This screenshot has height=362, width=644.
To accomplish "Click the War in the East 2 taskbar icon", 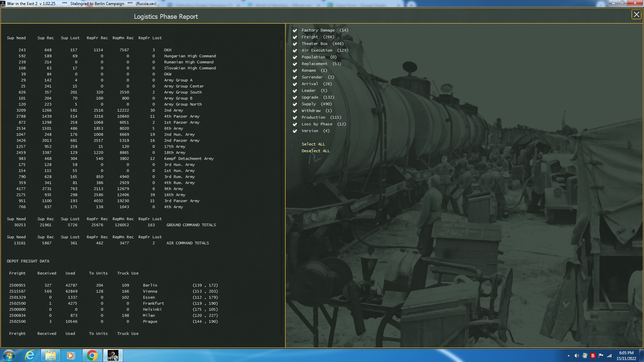I will (113, 355).
